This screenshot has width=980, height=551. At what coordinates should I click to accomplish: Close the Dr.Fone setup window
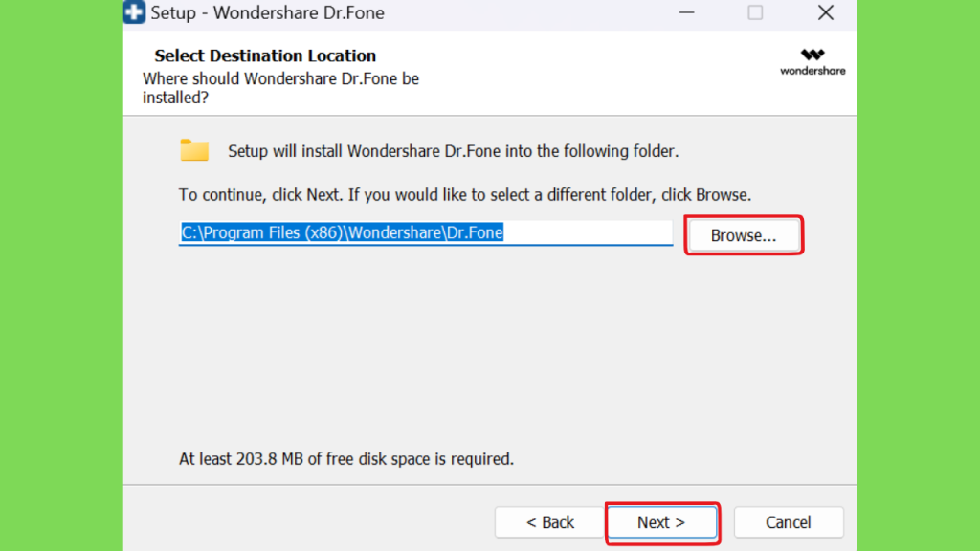(826, 12)
